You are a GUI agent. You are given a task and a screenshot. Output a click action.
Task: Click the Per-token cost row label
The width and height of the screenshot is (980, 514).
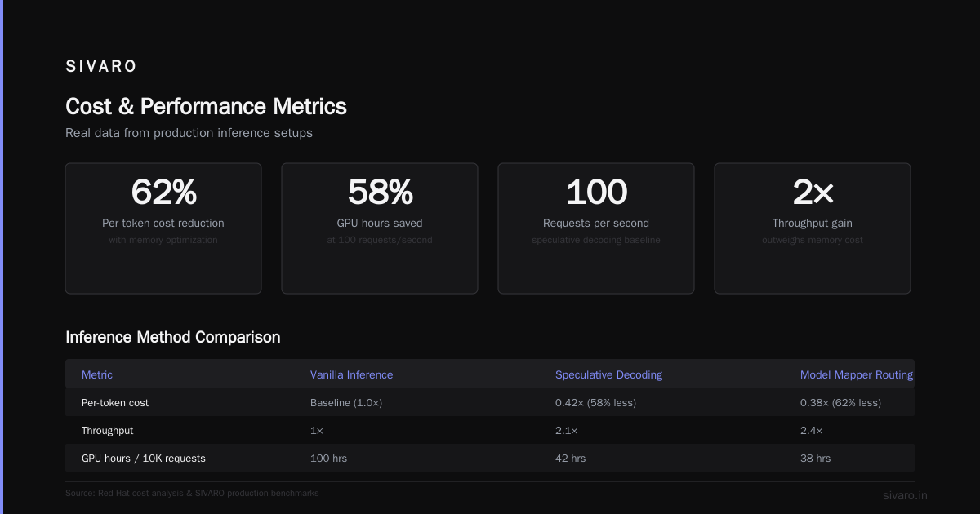point(115,403)
